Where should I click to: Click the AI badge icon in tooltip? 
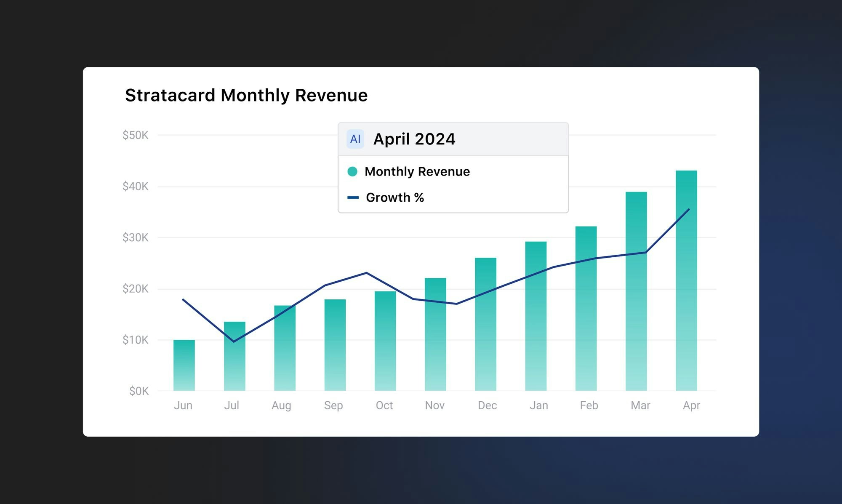355,139
